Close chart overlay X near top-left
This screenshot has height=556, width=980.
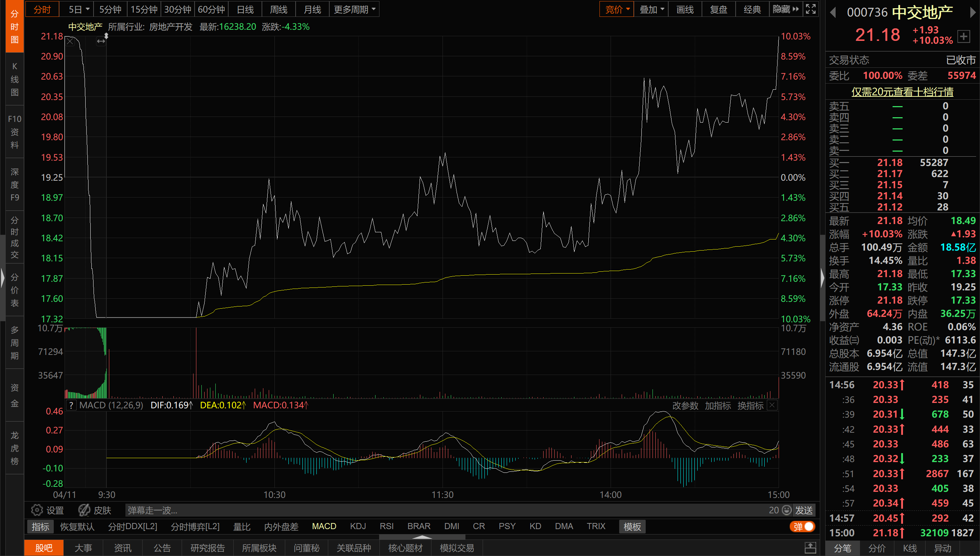(x=70, y=42)
